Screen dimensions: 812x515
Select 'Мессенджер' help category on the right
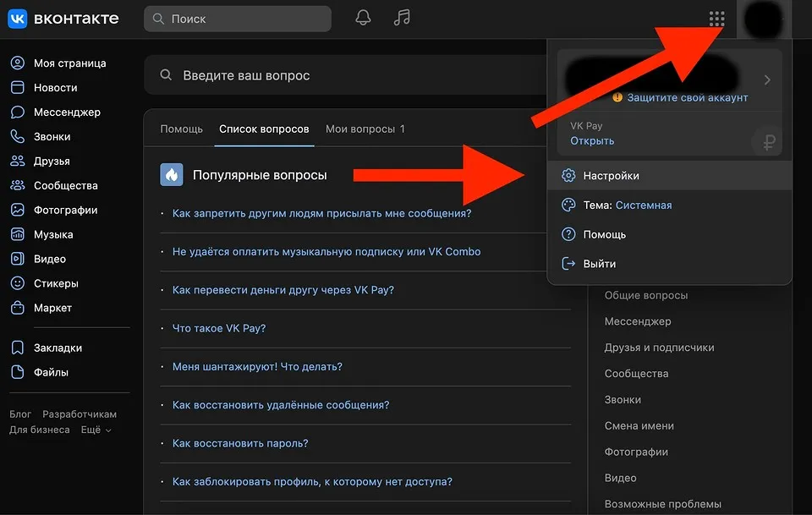638,321
